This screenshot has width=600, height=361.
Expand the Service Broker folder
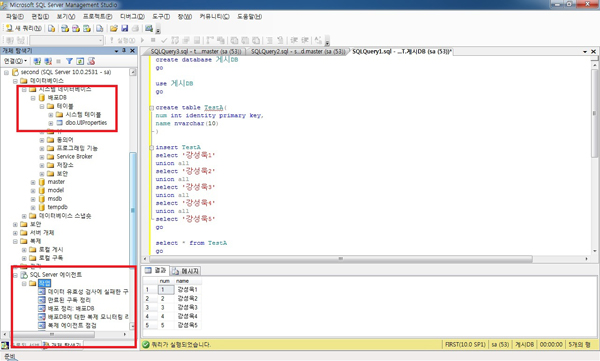click(42, 157)
